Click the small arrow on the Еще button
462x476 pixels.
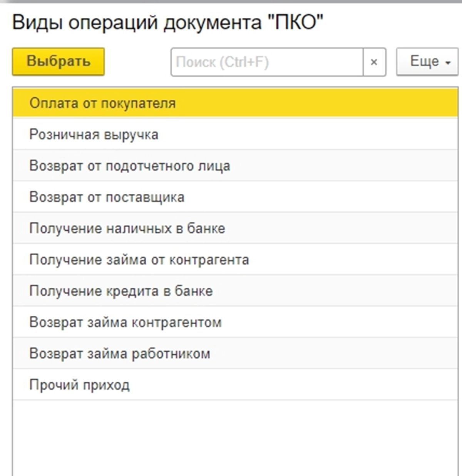[448, 63]
